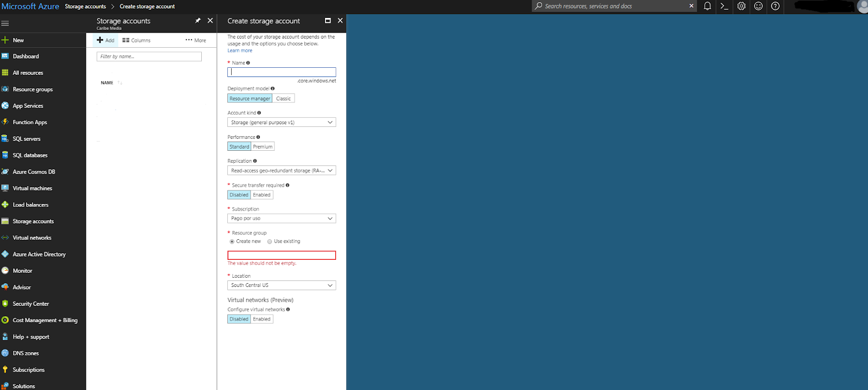This screenshot has width=868, height=390.
Task: Click the Columns button
Action: click(136, 40)
